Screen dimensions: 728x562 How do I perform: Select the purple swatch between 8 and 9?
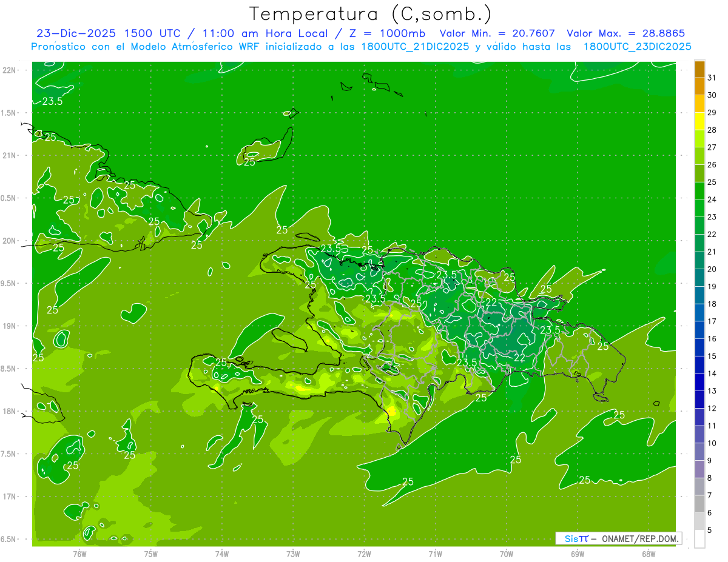[699, 469]
